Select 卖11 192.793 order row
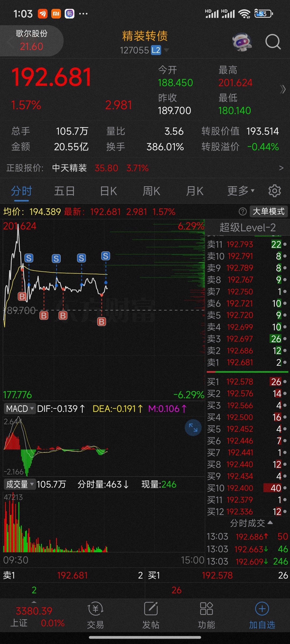290x644 pixels. pyautogui.click(x=247, y=244)
